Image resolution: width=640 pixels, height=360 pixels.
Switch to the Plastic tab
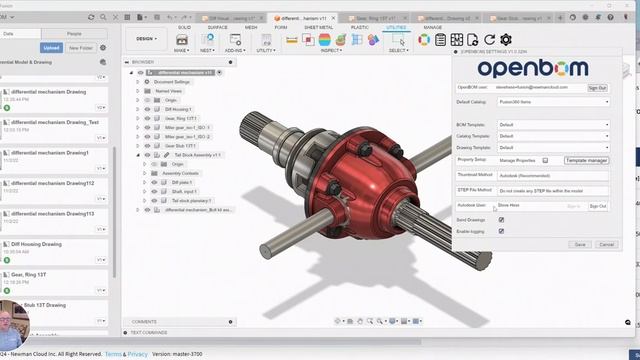pyautogui.click(x=360, y=27)
